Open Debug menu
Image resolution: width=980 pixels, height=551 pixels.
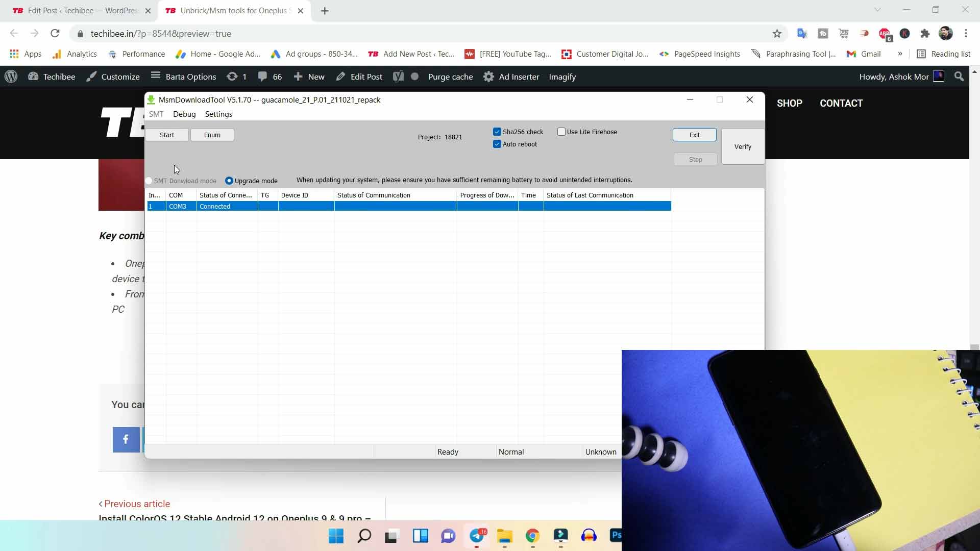coord(184,114)
